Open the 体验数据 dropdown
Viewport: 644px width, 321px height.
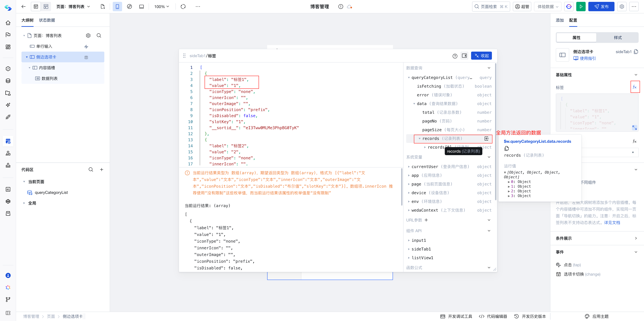pos(548,7)
